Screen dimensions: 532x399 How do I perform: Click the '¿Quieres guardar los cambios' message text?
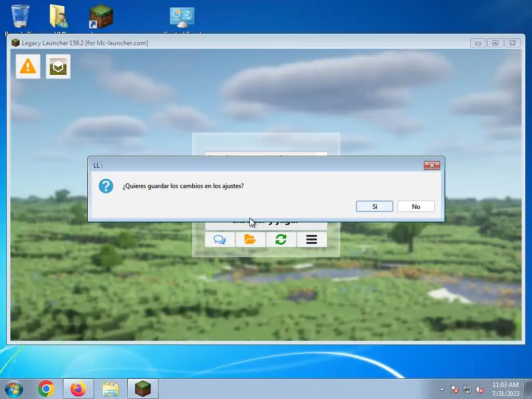pyautogui.click(x=183, y=186)
